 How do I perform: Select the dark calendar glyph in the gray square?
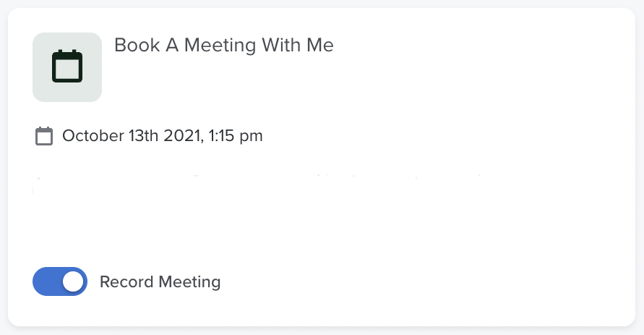pyautogui.click(x=67, y=67)
